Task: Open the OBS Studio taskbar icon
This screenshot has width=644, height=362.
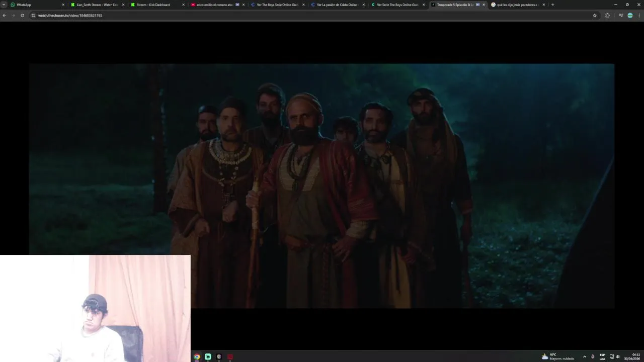Action: point(219,356)
